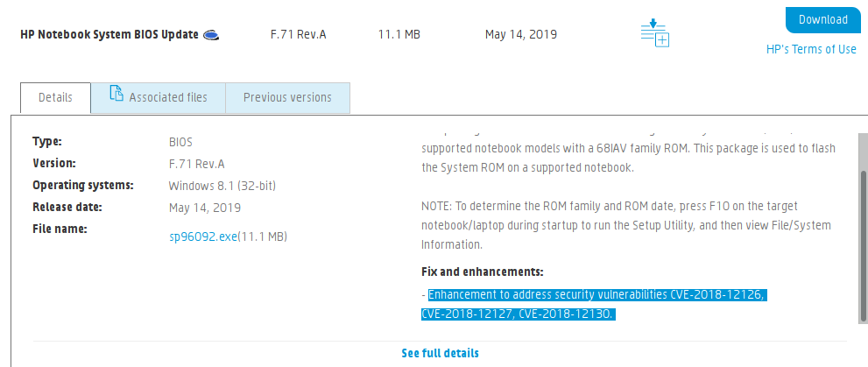Switch to the Details tab
Screen dimensions: 868x367
55,98
